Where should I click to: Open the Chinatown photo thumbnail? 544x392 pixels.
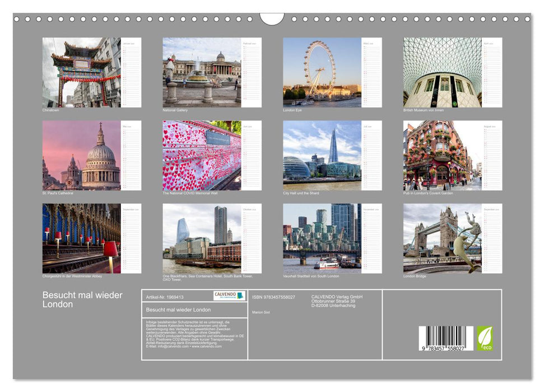point(81,73)
